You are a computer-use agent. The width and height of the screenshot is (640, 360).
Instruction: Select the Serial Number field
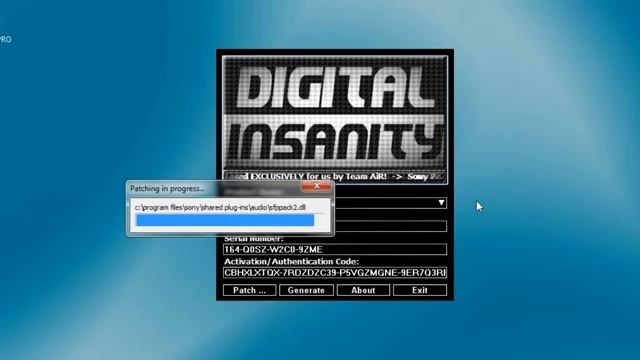coord(335,249)
